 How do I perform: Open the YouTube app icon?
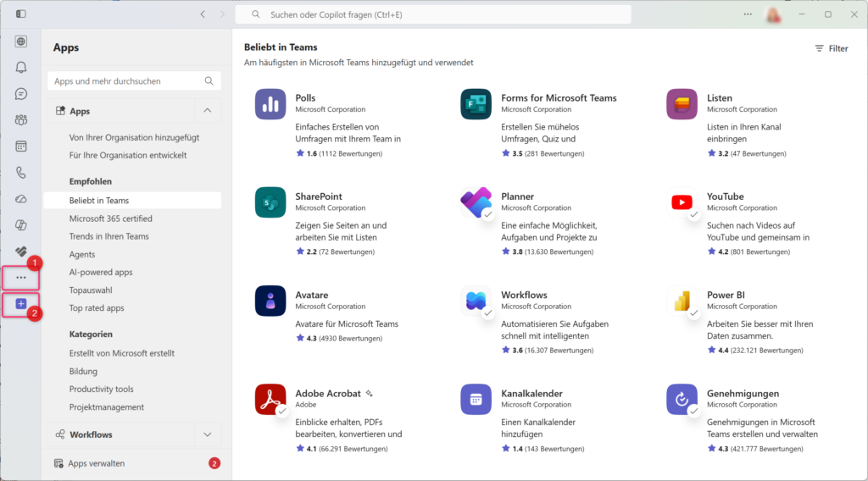(682, 202)
